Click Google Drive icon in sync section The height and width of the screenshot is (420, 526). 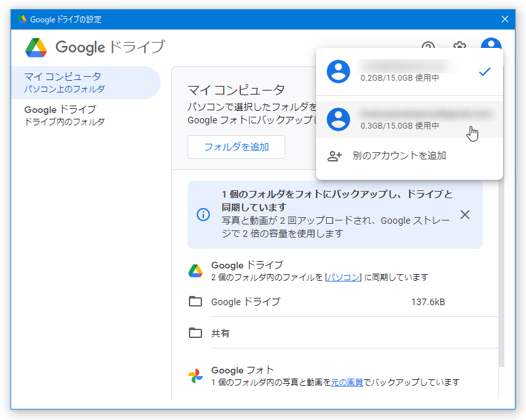pyautogui.click(x=195, y=271)
